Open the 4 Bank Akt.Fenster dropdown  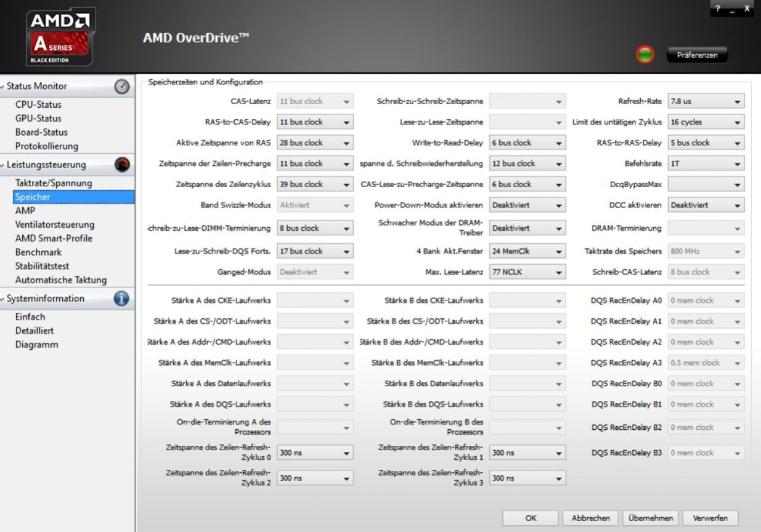click(x=527, y=251)
